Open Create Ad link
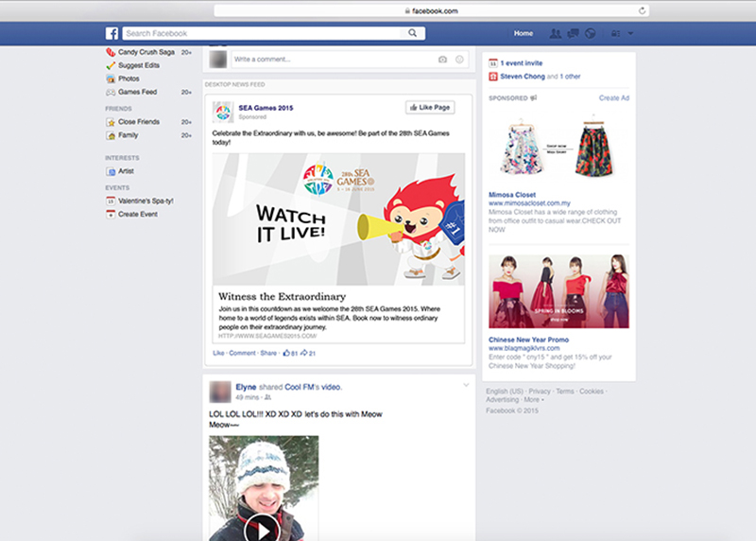 614,98
